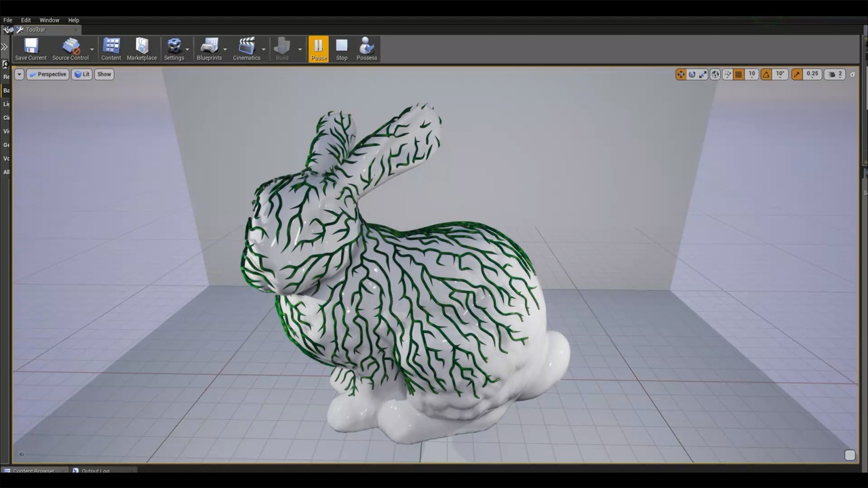Open the File menu
Screen dimensions: 868x488
[7, 20]
